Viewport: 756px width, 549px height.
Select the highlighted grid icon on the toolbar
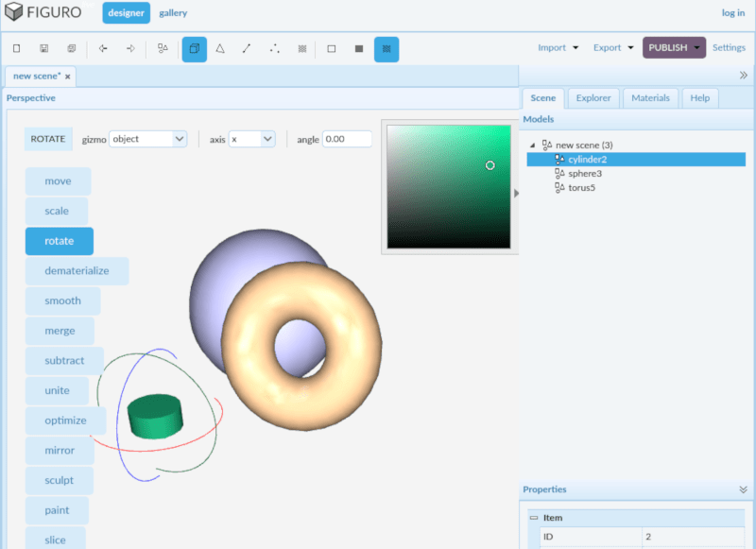[387, 48]
